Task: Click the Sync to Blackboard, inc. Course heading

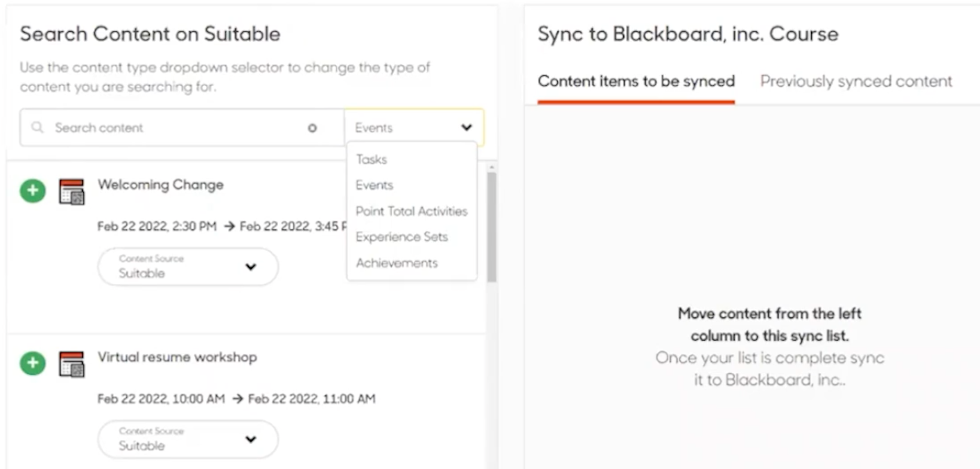Action: point(688,34)
